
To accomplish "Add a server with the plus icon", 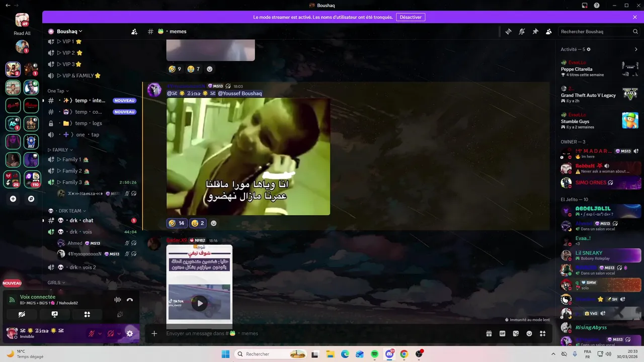I will [x=13, y=199].
